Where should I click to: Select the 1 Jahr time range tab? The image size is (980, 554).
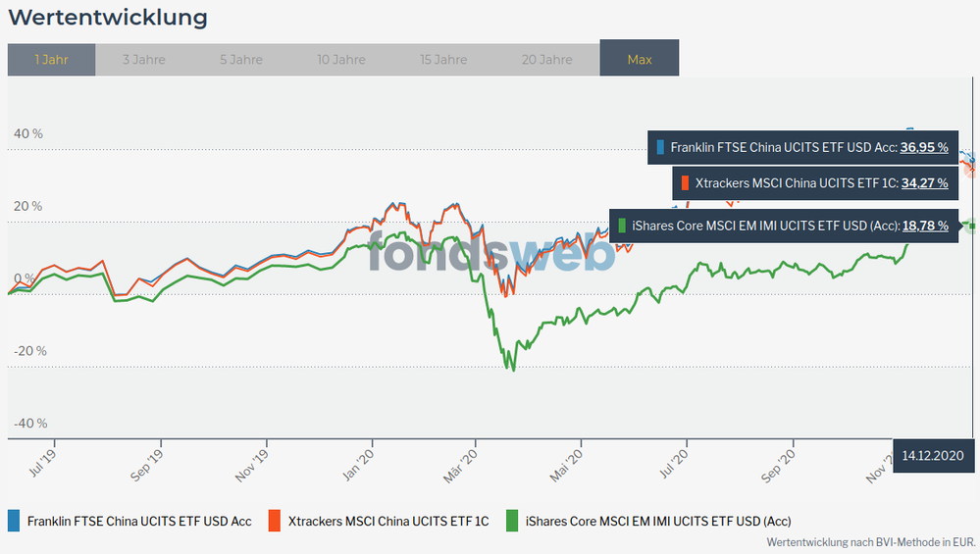click(x=51, y=60)
